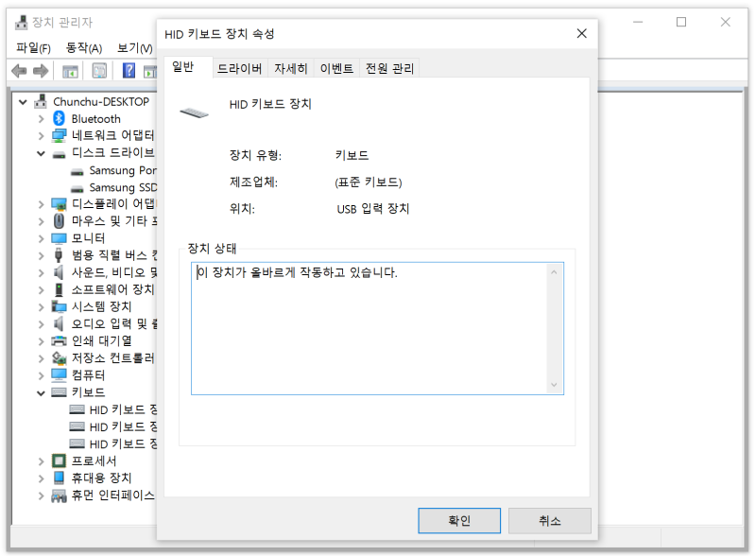Open the 파일(F) menu
The height and width of the screenshot is (556, 756).
[x=33, y=48]
